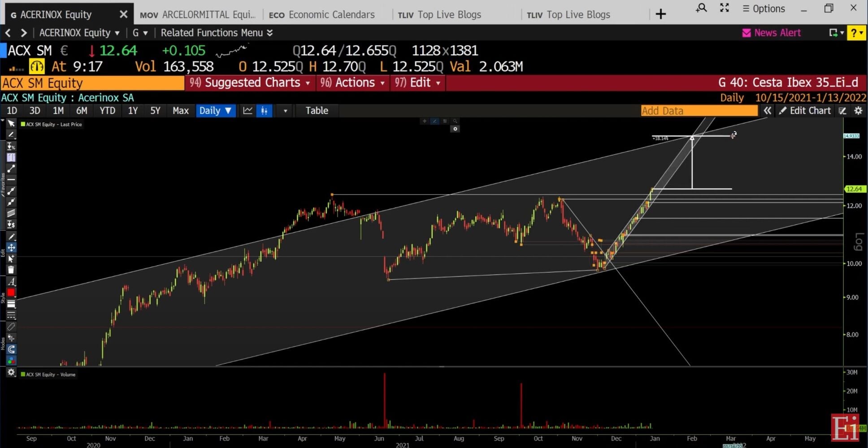The width and height of the screenshot is (868, 448).
Task: Toggle the magnet snap mode
Action: (11, 349)
